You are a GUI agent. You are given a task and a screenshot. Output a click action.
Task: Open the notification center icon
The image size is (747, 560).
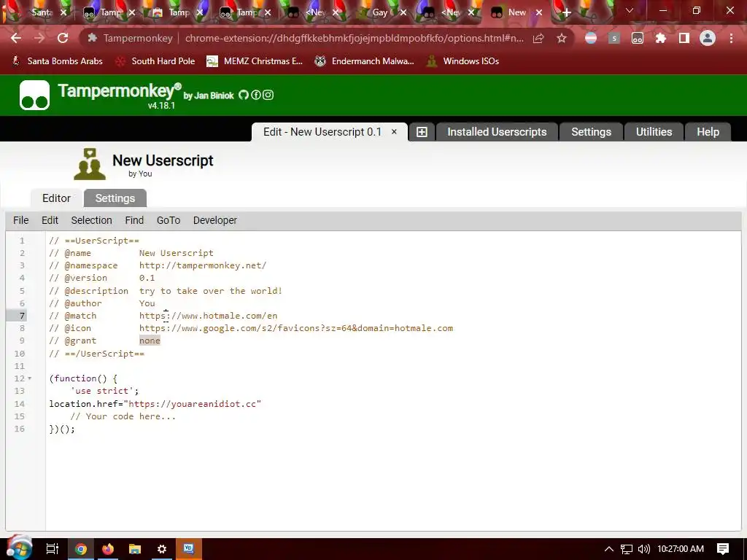(x=723, y=549)
